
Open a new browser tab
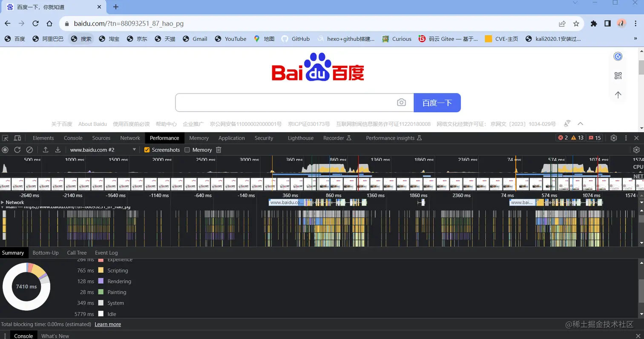[116, 7]
